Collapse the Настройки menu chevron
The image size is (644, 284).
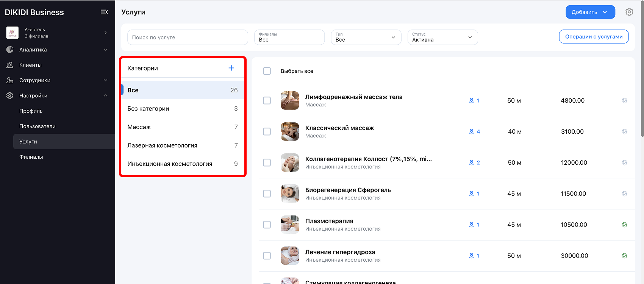pos(106,96)
